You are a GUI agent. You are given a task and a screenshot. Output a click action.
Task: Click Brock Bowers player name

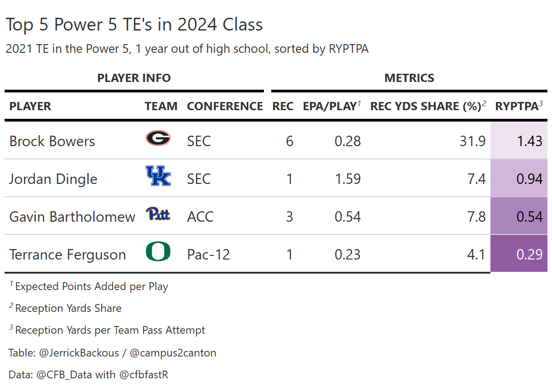(52, 141)
